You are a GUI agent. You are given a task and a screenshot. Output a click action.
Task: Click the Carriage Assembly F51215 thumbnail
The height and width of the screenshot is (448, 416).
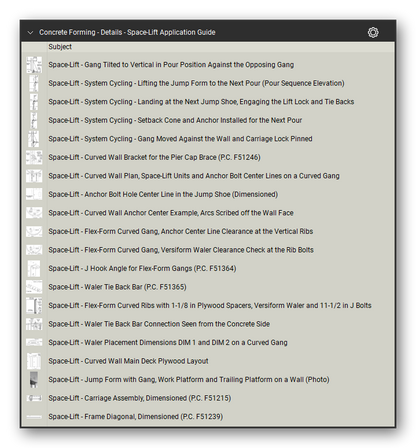34,398
